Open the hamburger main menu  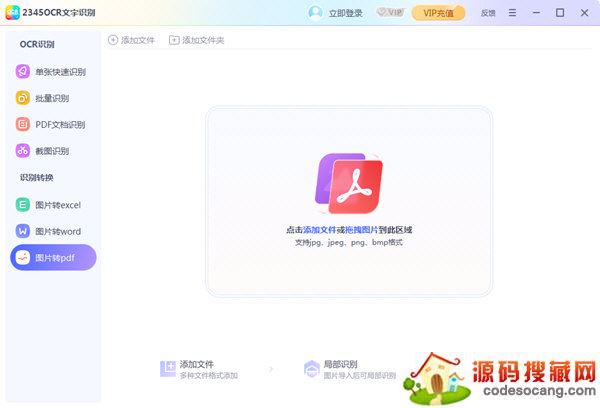click(x=512, y=13)
